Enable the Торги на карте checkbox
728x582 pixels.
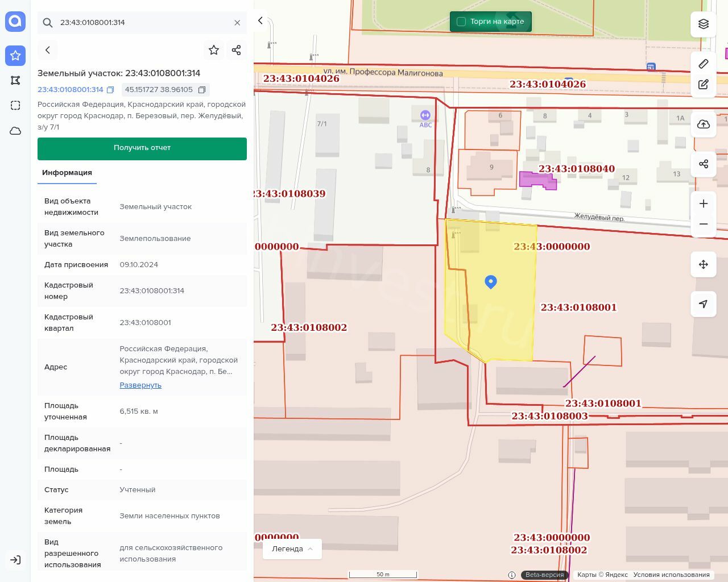coord(461,22)
